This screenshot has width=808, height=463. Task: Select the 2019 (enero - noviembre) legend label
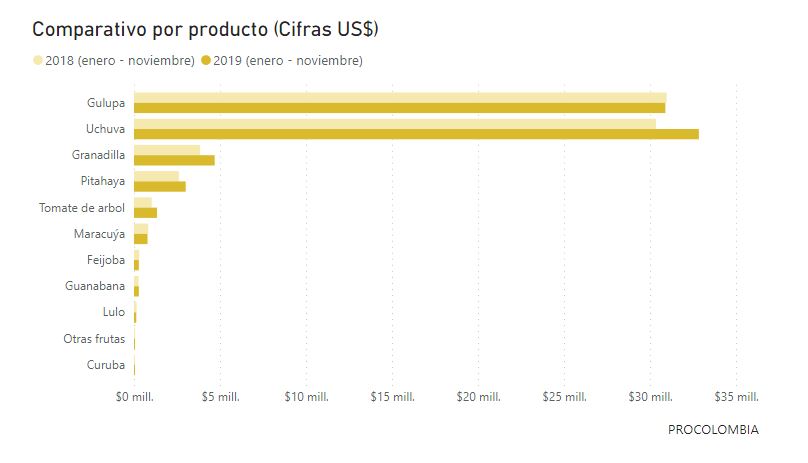pyautogui.click(x=288, y=61)
